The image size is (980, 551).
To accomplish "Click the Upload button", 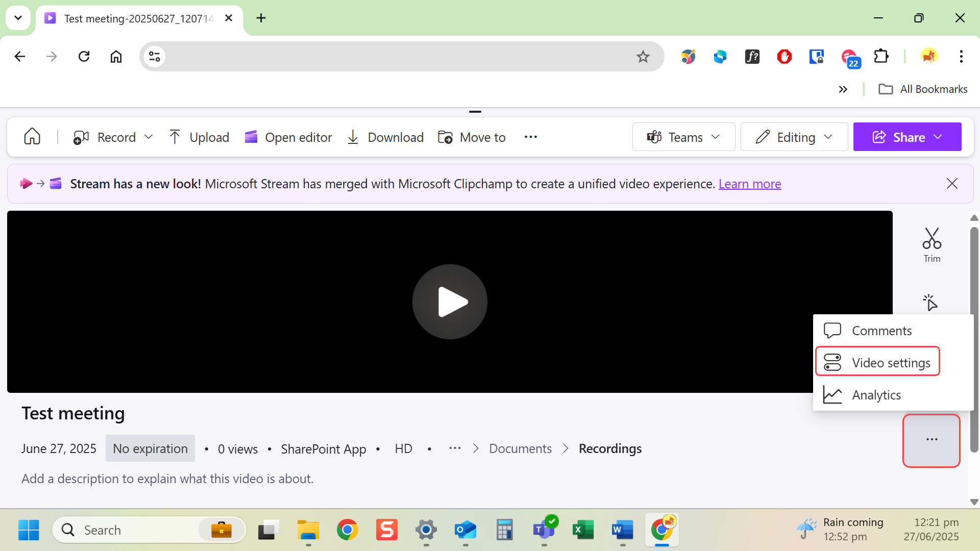I will point(199,137).
